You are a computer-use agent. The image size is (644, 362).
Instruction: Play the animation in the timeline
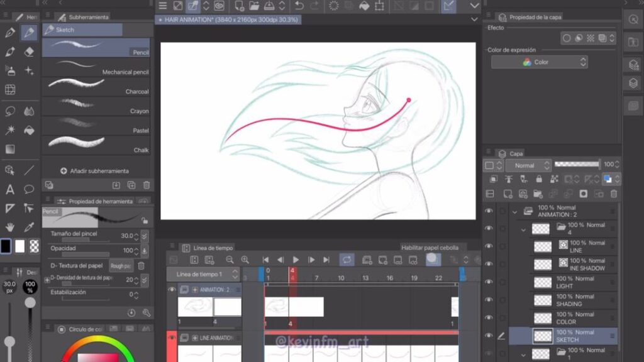[x=296, y=260]
